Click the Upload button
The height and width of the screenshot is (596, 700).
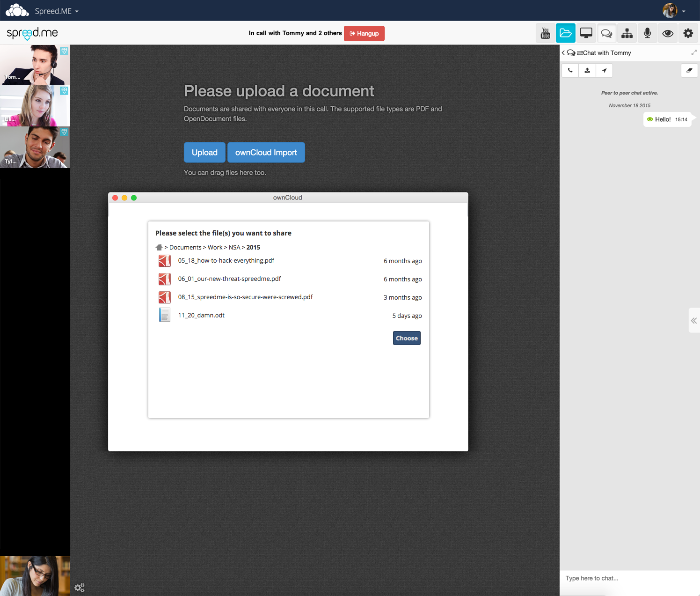[204, 153]
